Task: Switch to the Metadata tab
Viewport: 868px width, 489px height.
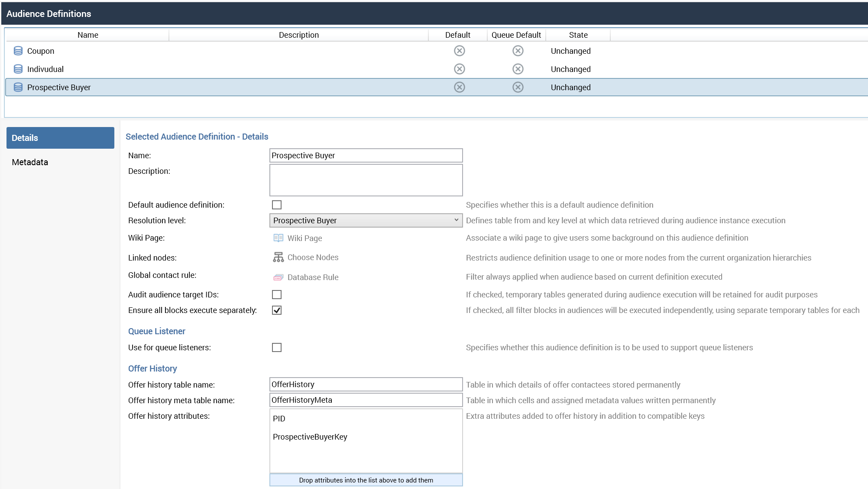Action: click(x=30, y=162)
